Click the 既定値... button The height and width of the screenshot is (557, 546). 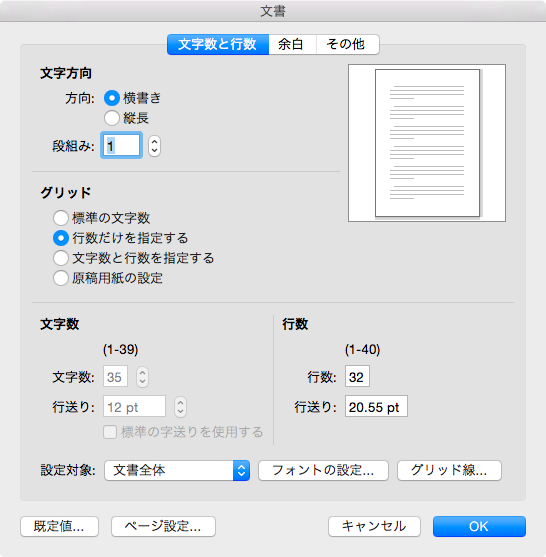(x=59, y=526)
